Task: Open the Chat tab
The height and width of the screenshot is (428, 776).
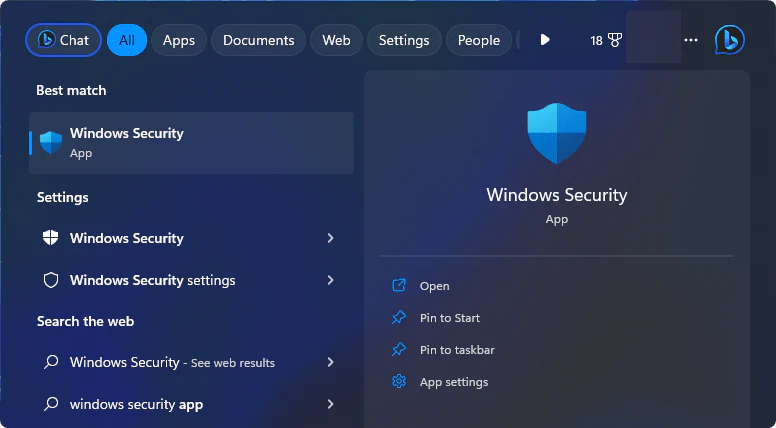Action: [63, 40]
